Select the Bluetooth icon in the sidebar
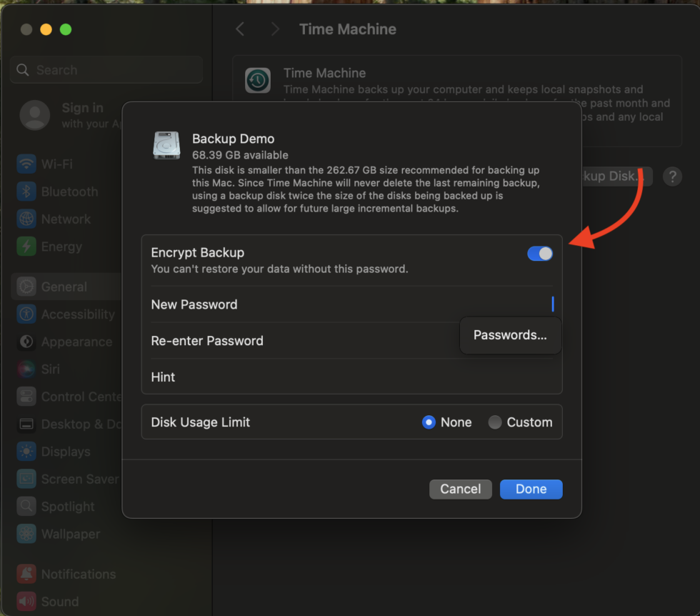700x616 pixels. coord(26,192)
